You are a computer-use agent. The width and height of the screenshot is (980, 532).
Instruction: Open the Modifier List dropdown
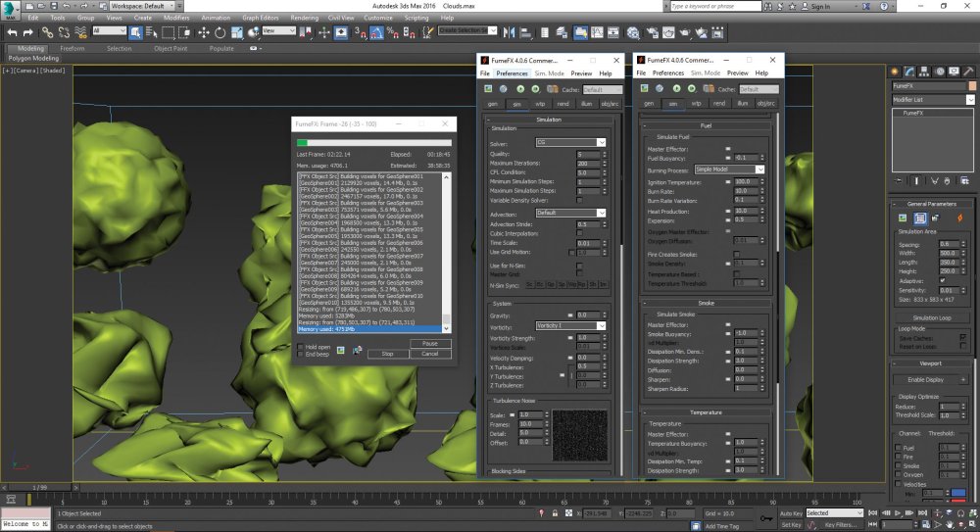point(933,99)
